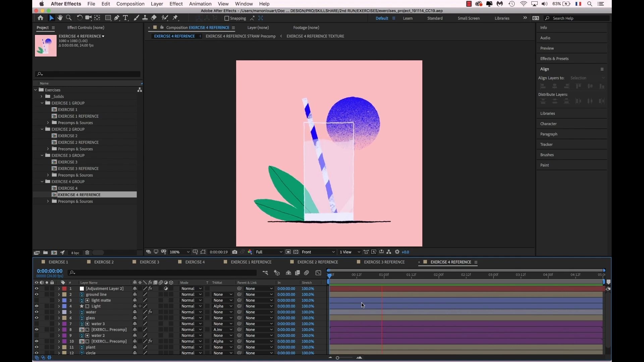Select the Type tool
Viewport: 644px width, 362px height.
pos(125,18)
